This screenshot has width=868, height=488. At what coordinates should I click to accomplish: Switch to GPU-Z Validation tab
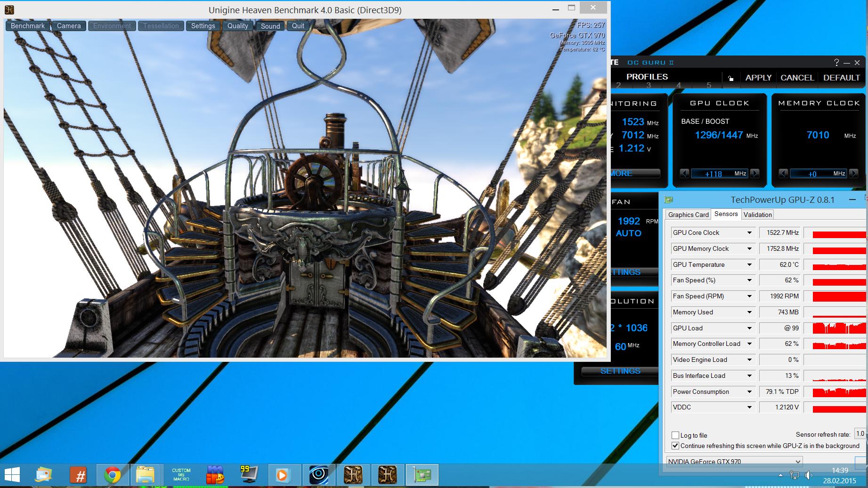(757, 215)
